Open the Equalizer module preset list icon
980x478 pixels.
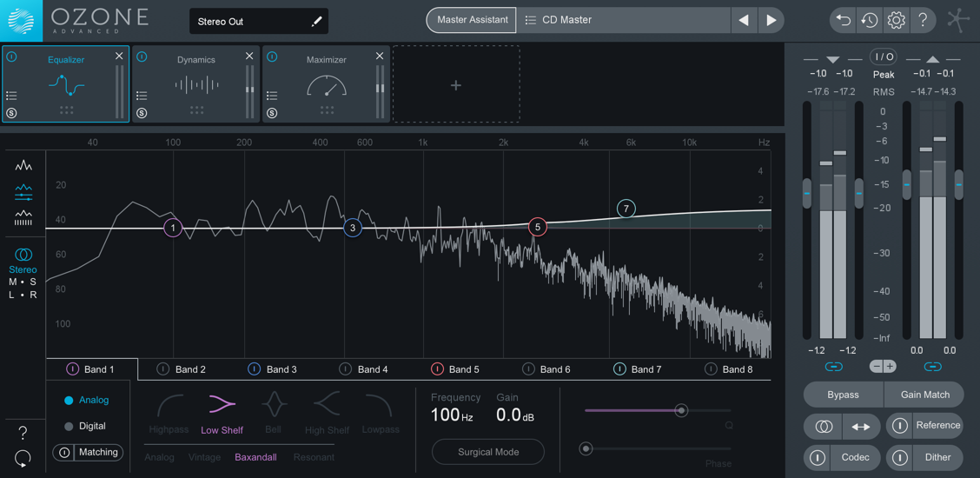11,96
